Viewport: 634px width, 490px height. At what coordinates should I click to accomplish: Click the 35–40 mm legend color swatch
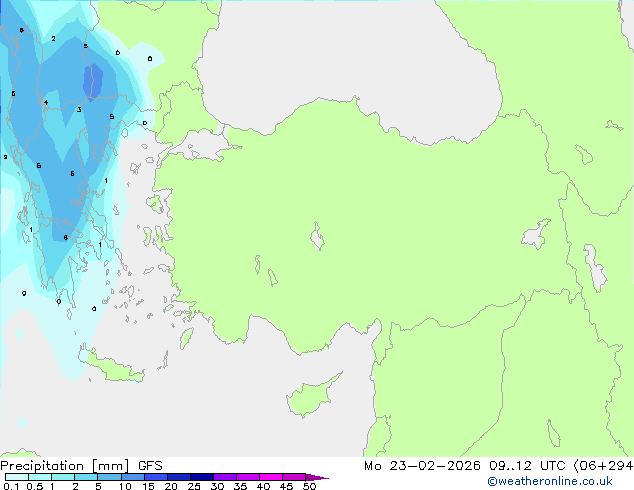pyautogui.click(x=248, y=477)
